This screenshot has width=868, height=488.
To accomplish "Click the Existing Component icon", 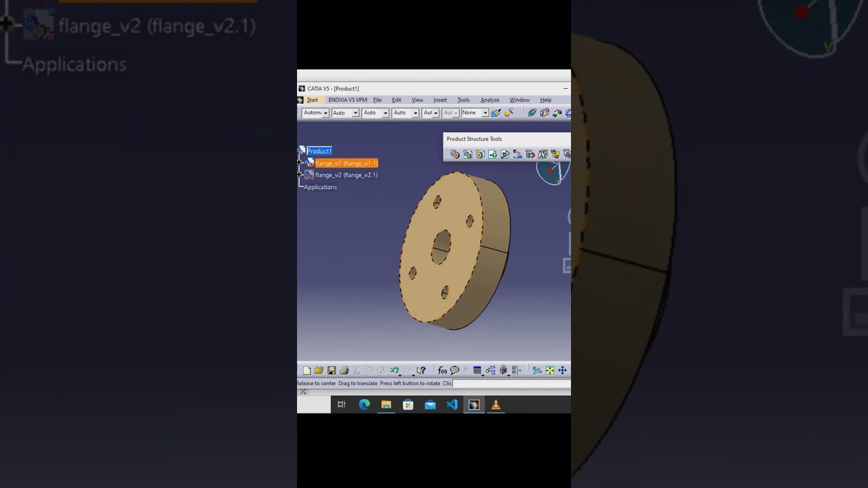I will click(x=492, y=155).
